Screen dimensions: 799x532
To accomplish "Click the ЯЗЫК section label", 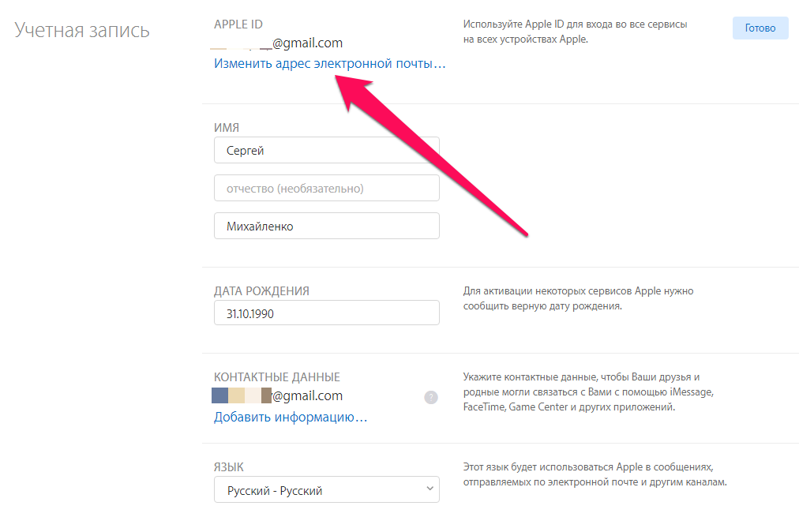I will click(230, 466).
